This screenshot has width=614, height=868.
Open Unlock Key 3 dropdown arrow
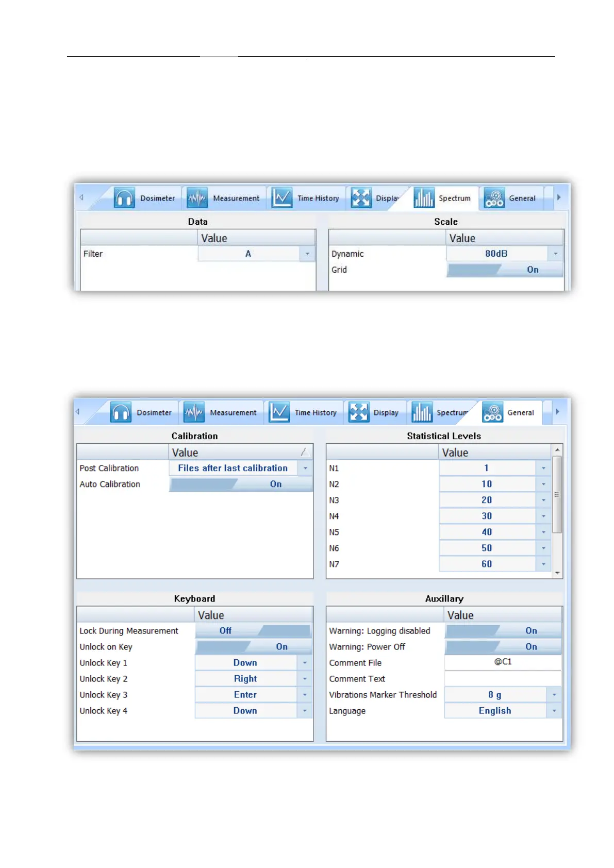coord(305,694)
